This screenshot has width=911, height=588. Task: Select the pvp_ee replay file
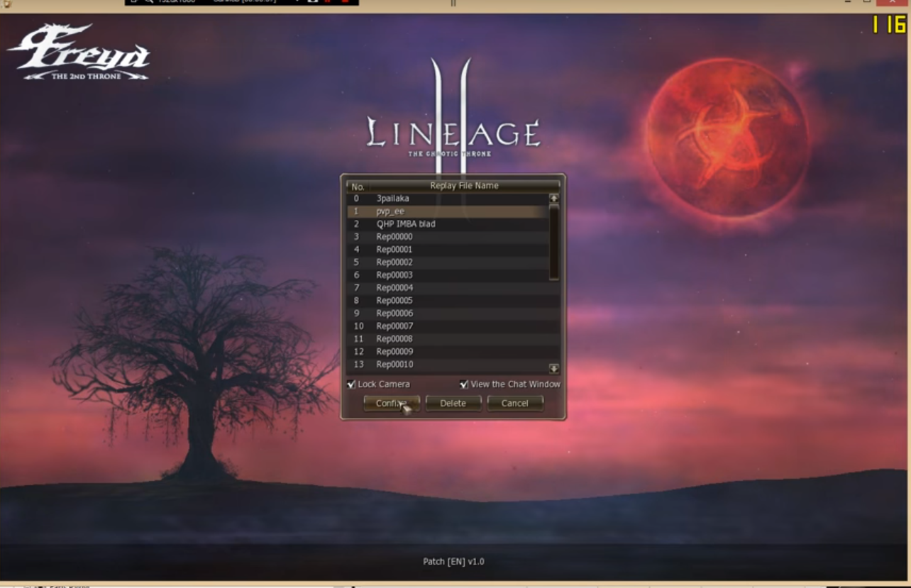(448, 211)
